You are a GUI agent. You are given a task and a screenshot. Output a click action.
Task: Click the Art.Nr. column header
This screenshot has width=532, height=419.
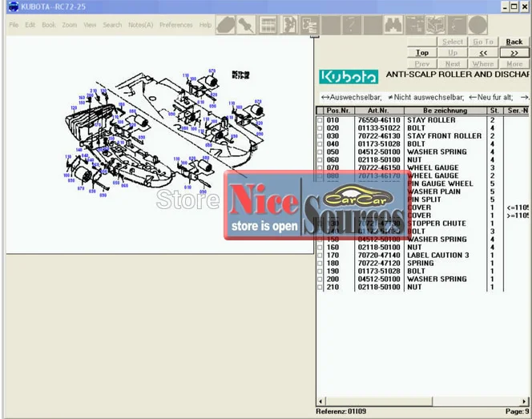378,111
